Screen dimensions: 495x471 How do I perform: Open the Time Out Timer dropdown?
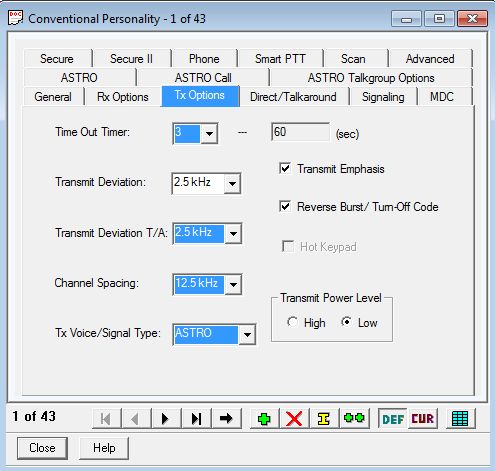209,133
